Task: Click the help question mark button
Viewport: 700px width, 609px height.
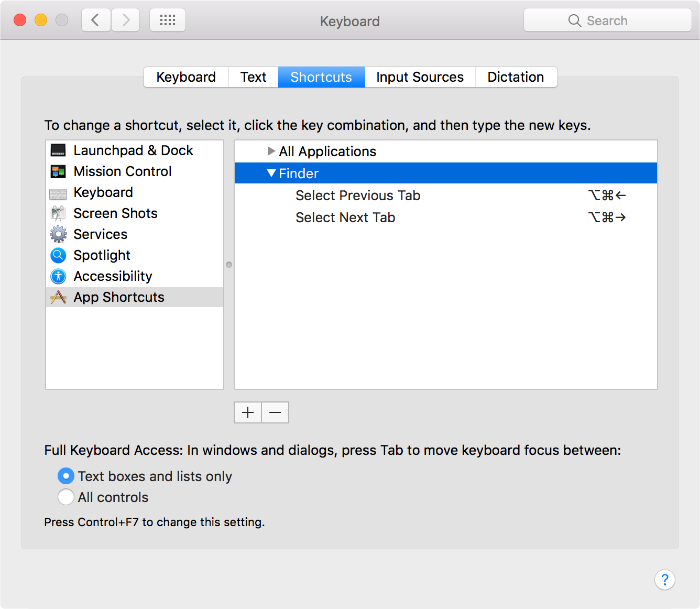Action: tap(664, 580)
